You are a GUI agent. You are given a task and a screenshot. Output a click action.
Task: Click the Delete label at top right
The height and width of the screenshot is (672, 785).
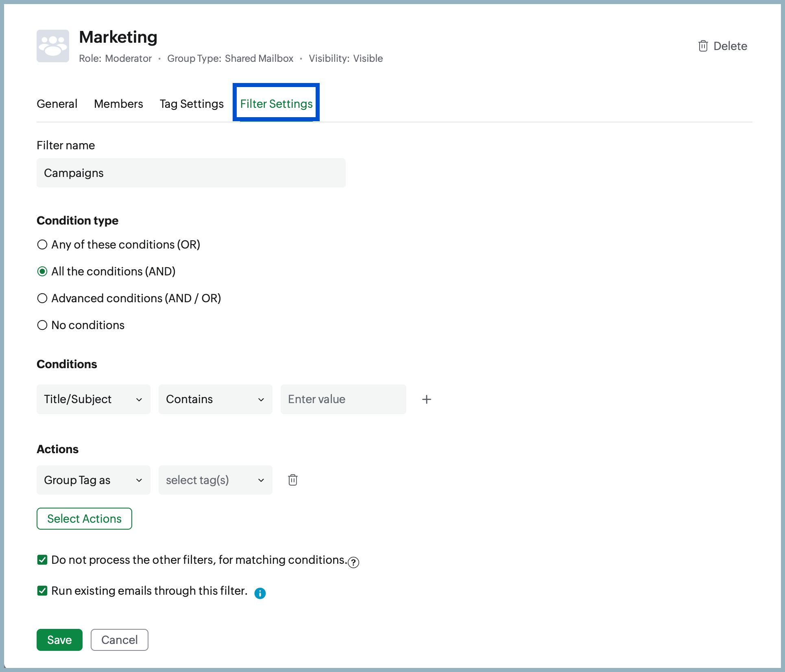(x=730, y=46)
